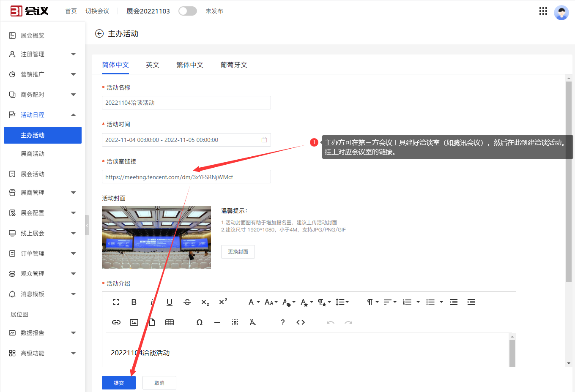
Task: Click the 洽谈室链接 input field
Action: point(186,177)
